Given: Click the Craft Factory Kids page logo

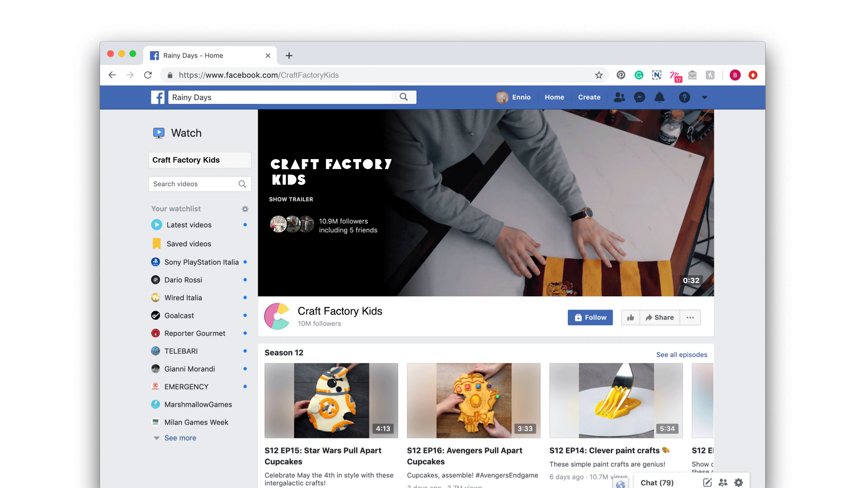Looking at the screenshot, I should point(277,316).
